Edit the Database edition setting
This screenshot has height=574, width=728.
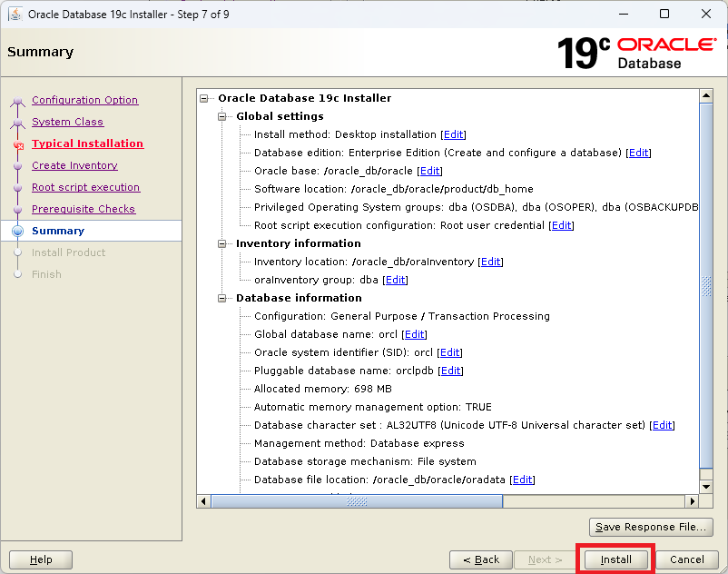tap(638, 153)
